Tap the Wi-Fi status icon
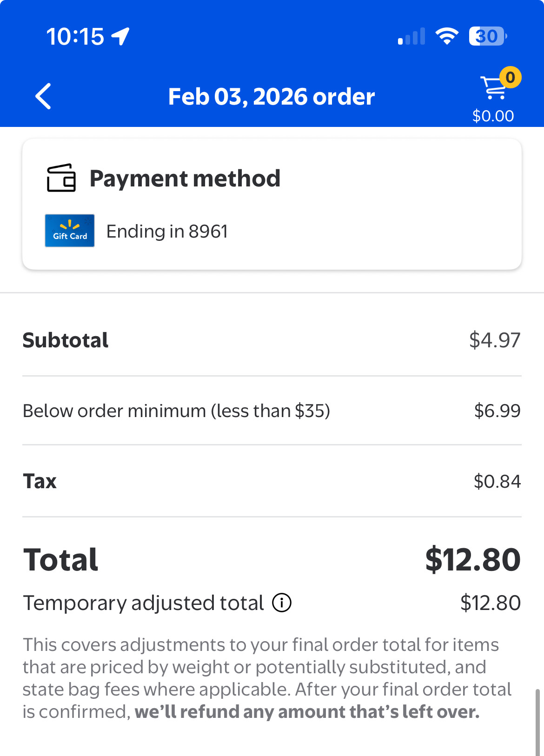 click(446, 36)
